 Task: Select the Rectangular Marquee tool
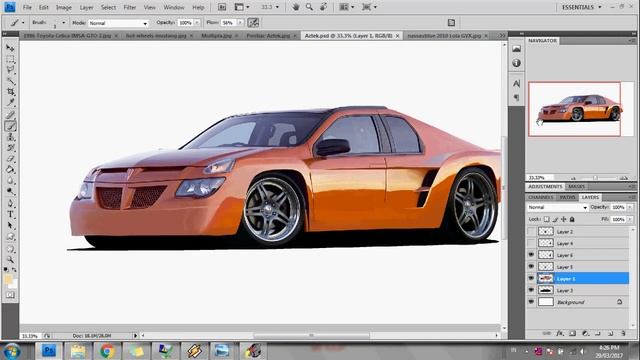[10, 59]
